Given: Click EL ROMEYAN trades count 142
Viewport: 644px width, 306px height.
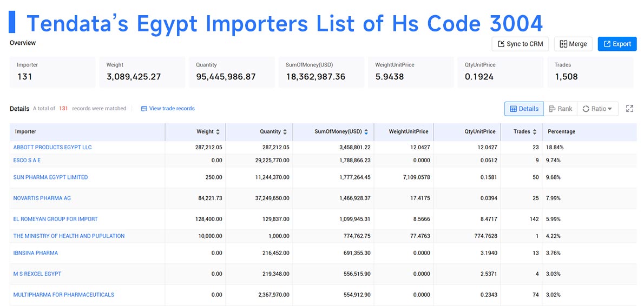Looking at the screenshot, I should coord(534,219).
